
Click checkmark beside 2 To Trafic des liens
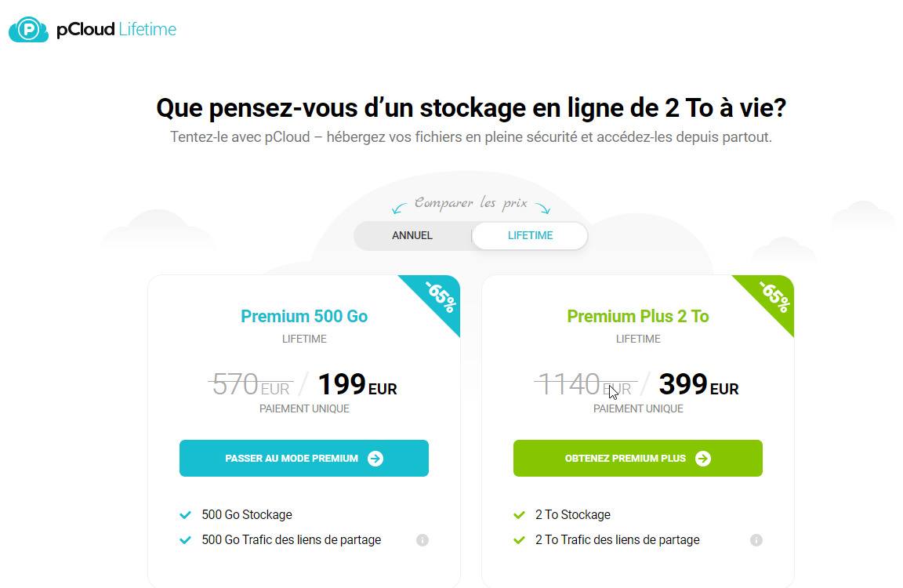click(x=519, y=540)
